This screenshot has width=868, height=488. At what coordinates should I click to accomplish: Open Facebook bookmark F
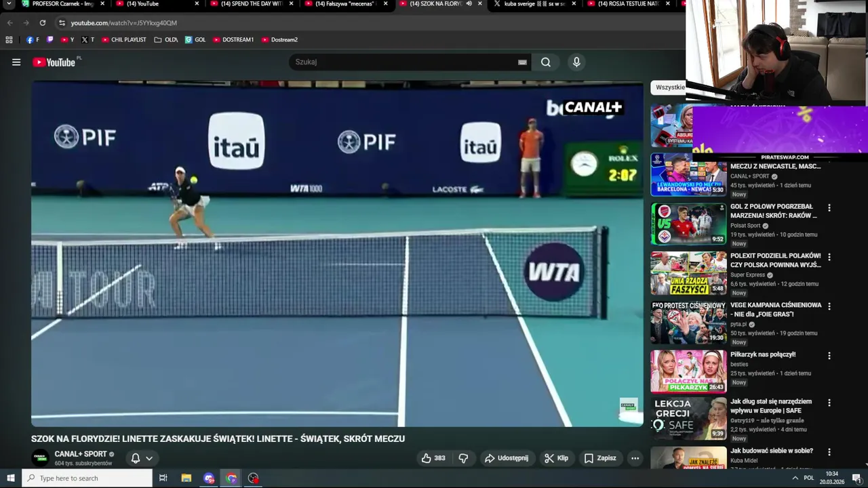pyautogui.click(x=33, y=40)
